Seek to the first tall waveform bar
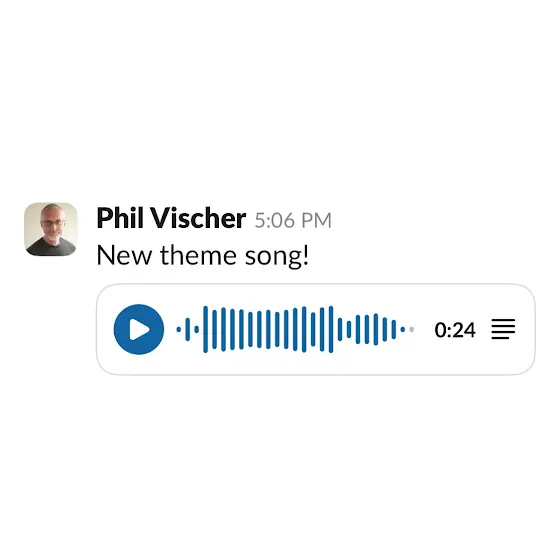The width and height of the screenshot is (560, 560). coord(205,329)
